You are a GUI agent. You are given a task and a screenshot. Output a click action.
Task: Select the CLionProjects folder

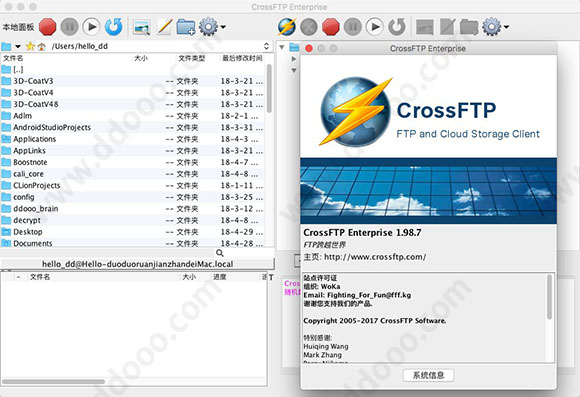(132, 185)
